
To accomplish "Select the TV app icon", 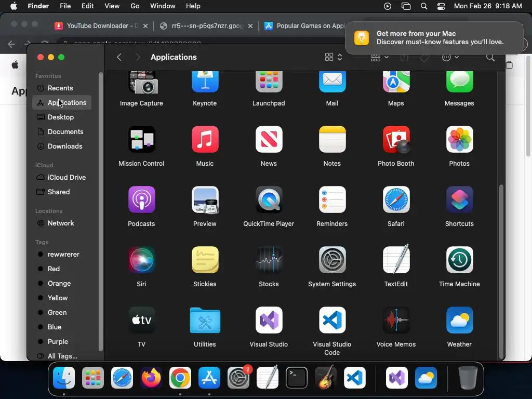I will pyautogui.click(x=142, y=320).
